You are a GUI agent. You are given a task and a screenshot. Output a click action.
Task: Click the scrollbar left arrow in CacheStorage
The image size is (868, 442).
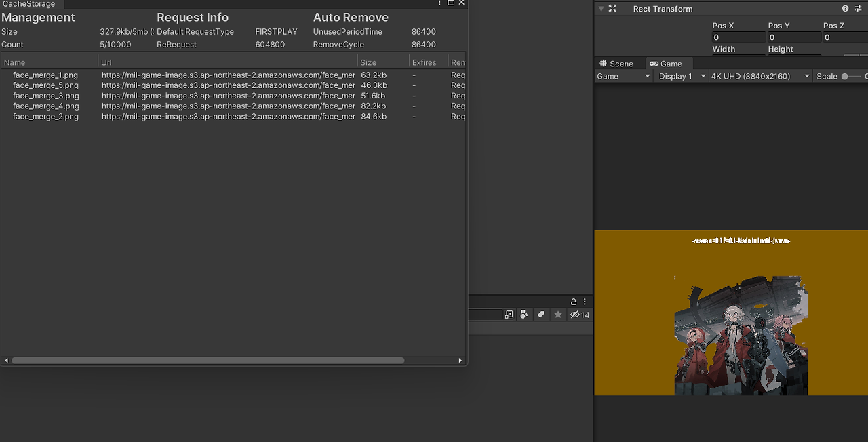(x=6, y=361)
